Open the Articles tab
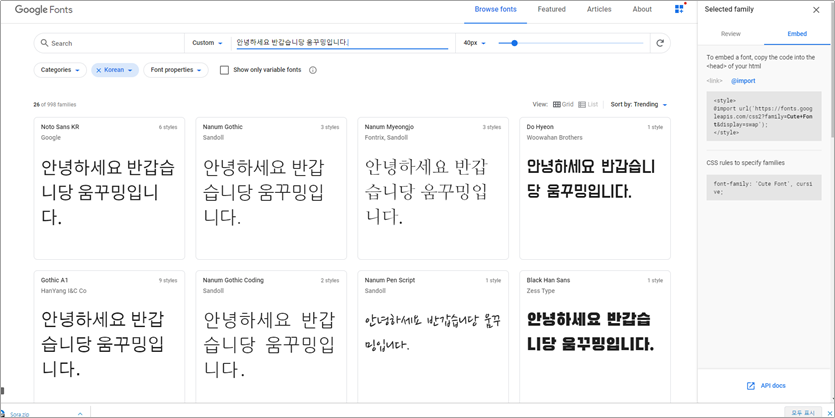 (x=599, y=10)
